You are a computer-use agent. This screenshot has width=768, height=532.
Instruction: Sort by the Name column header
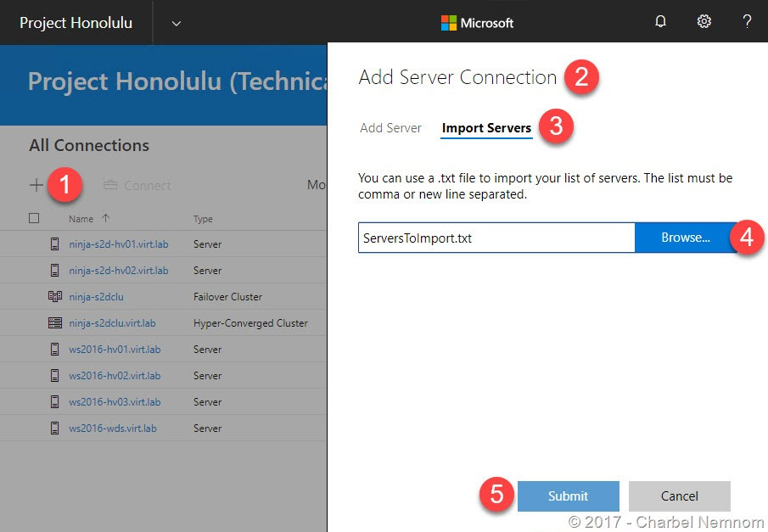(81, 219)
